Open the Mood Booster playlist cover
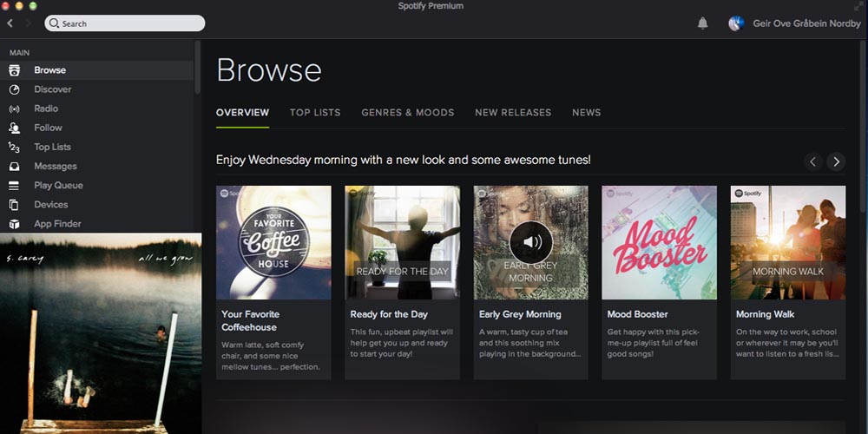 [659, 242]
